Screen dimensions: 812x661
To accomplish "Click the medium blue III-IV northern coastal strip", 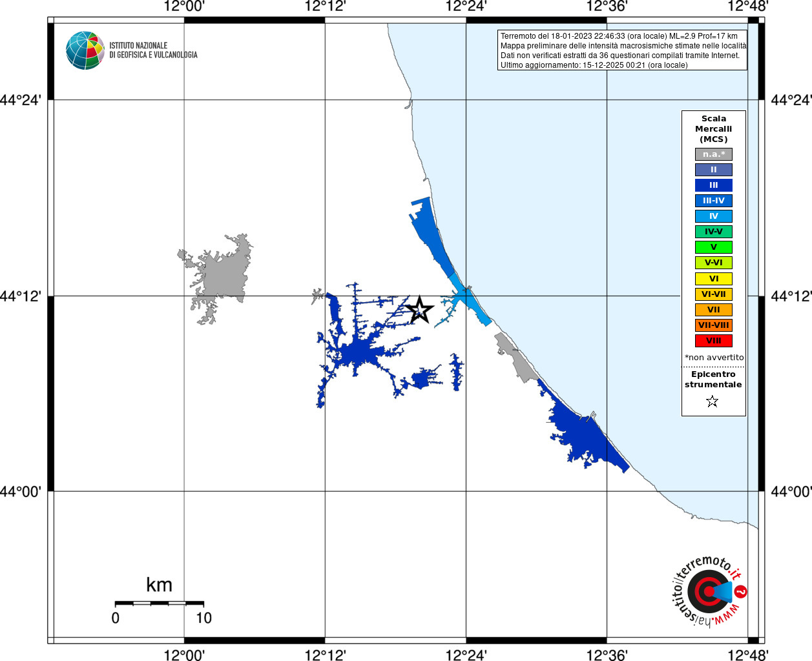I will point(432,236).
